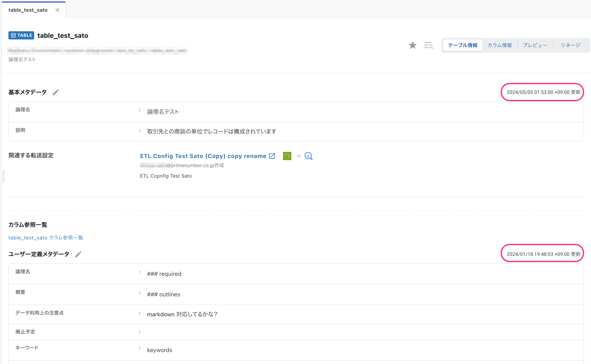
Task: Click the green bucket source icon
Action: [x=287, y=156]
